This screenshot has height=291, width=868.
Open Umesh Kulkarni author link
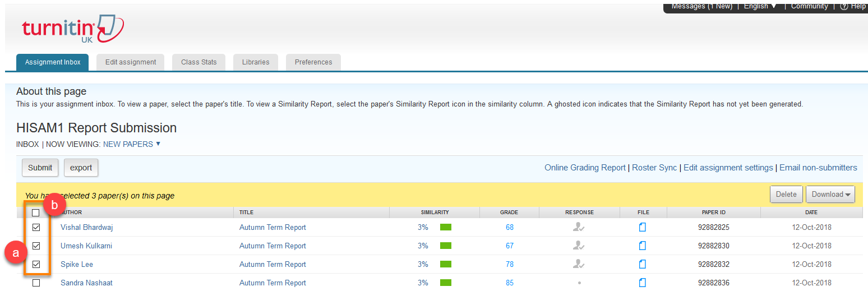pos(86,246)
